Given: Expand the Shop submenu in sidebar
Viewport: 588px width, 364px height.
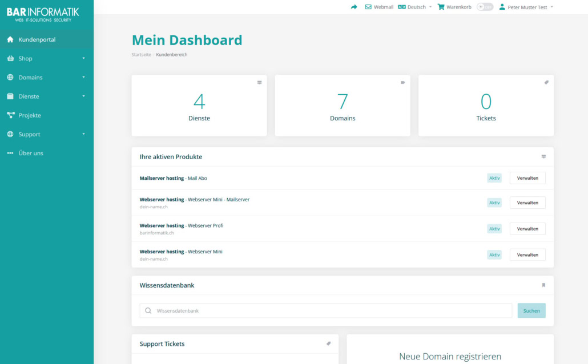Looking at the screenshot, I should (x=46, y=58).
